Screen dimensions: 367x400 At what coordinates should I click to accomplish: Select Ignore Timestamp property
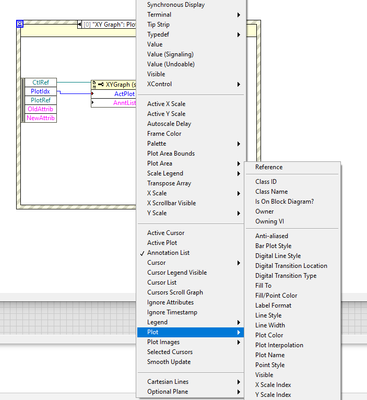click(191, 312)
